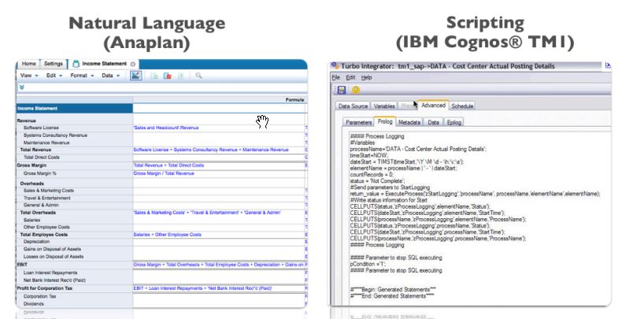Select the Income Statement header row
Screen dimensions: 644x319
click(74, 109)
